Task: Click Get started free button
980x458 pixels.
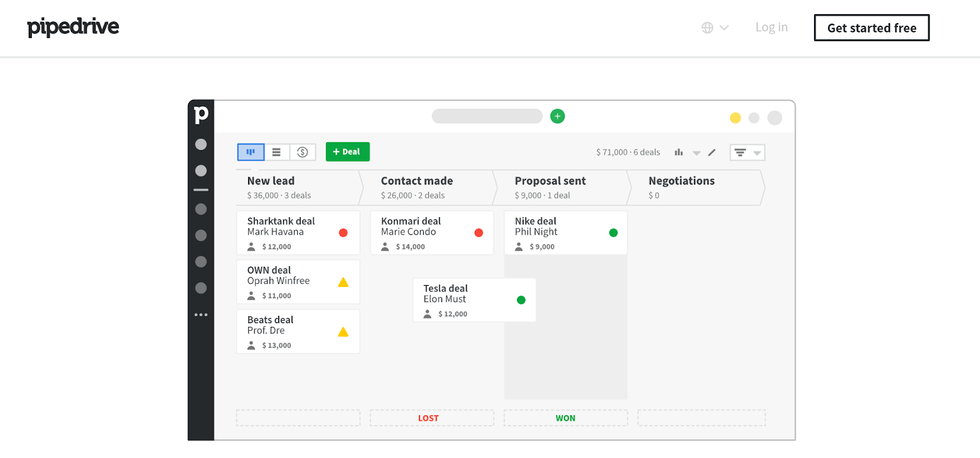Action: (x=872, y=28)
